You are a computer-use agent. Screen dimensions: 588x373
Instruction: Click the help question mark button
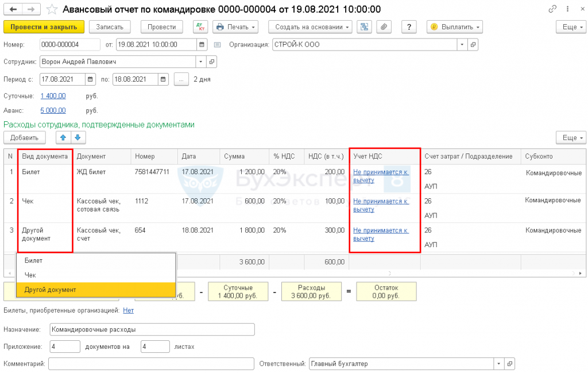[408, 27]
